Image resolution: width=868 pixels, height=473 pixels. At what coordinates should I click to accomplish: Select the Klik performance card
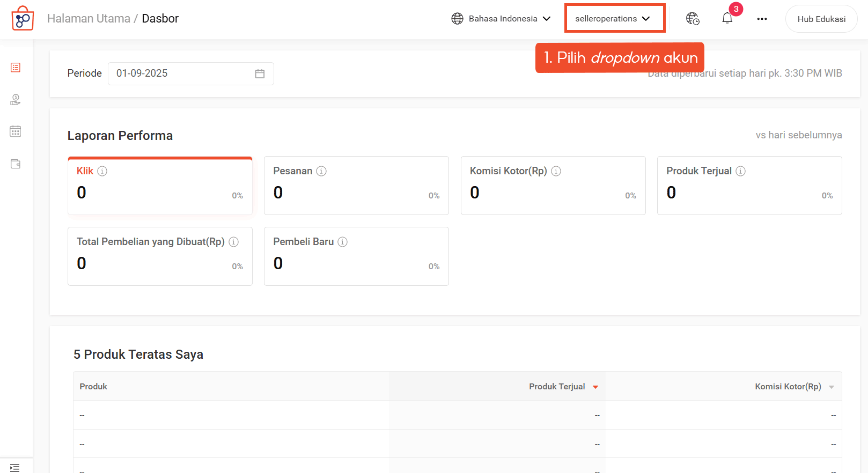pyautogui.click(x=160, y=186)
